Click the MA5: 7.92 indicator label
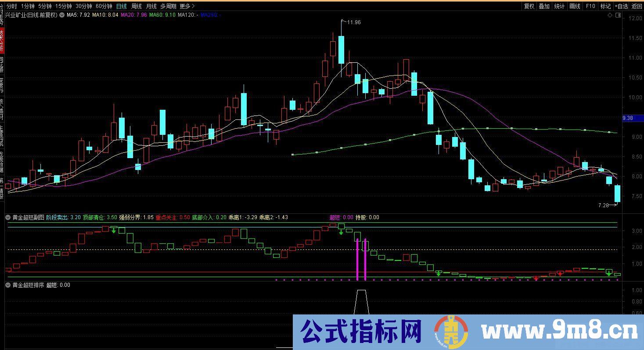 [78, 15]
